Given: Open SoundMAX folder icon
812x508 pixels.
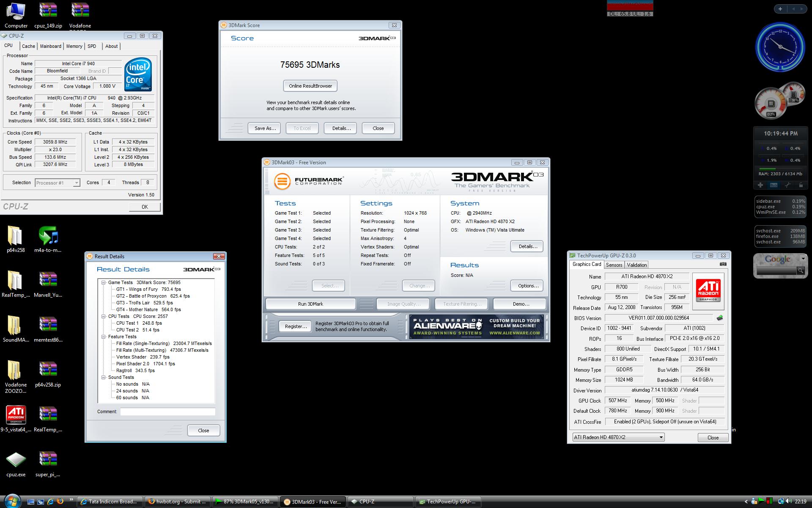Looking at the screenshot, I should tap(16, 329).
